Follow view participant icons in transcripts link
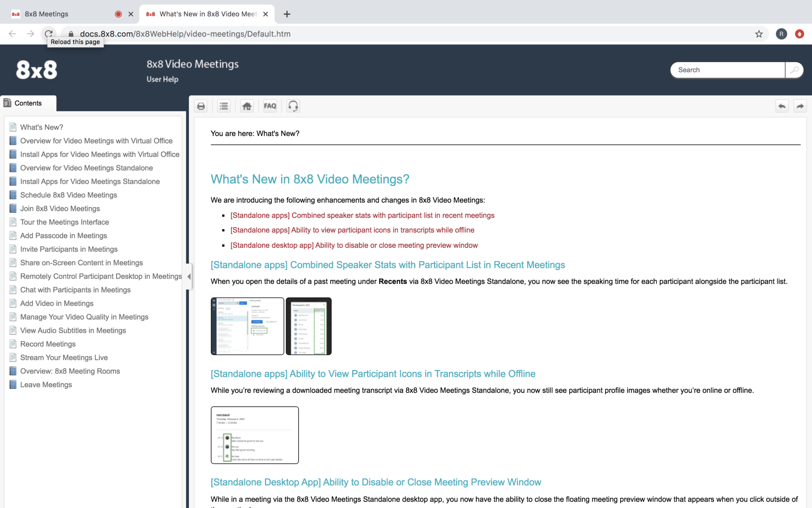812x508 pixels. point(352,230)
